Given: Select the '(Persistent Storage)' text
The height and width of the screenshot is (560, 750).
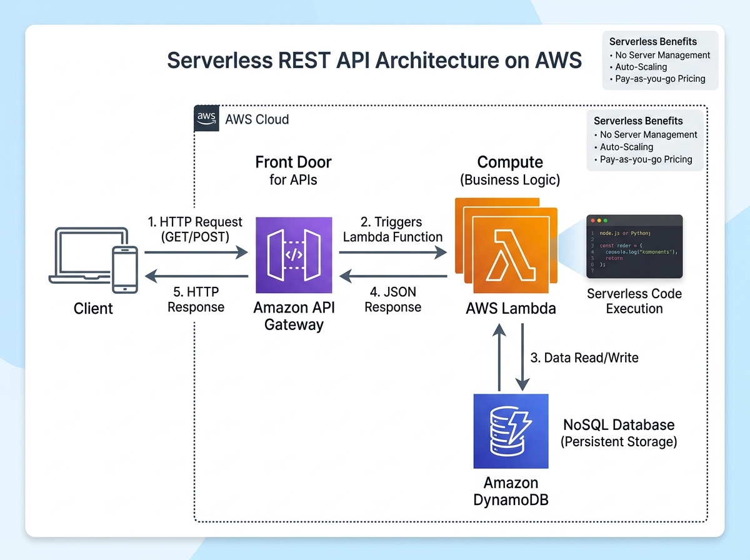Looking at the screenshot, I should pyautogui.click(x=619, y=442).
